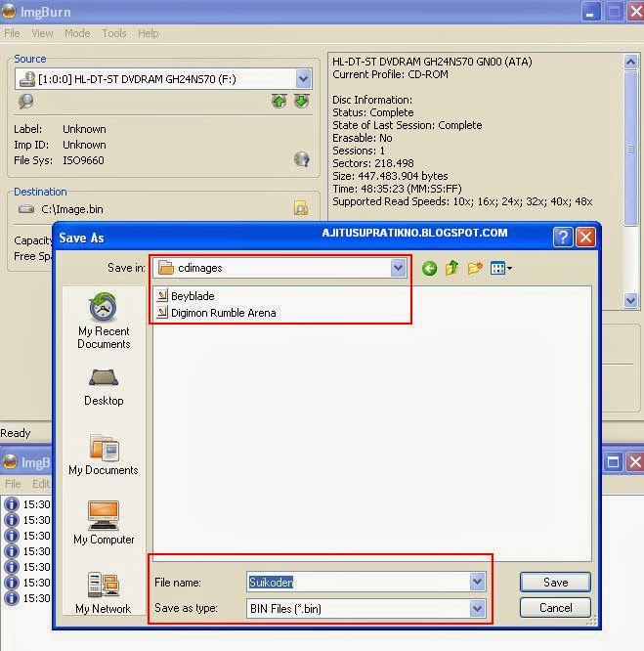Click the Current Profile: CD-ROM line
This screenshot has height=651, width=644.
click(x=390, y=74)
